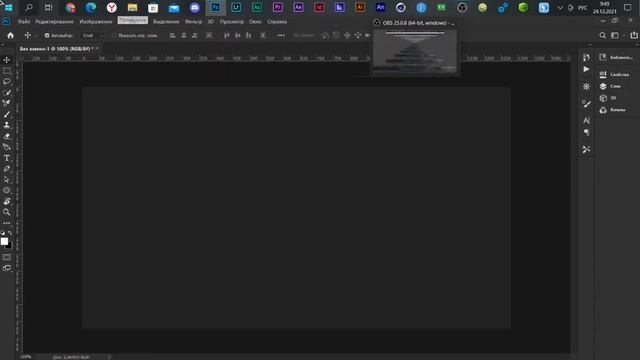Toggle Quick Mask mode button
Screen dimensions: 640x360
pos(7,257)
